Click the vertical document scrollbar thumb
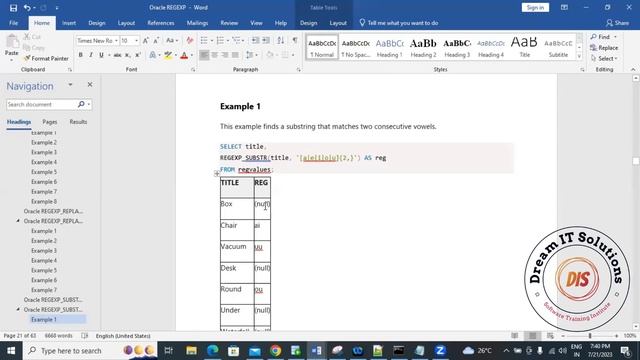 pos(636,161)
